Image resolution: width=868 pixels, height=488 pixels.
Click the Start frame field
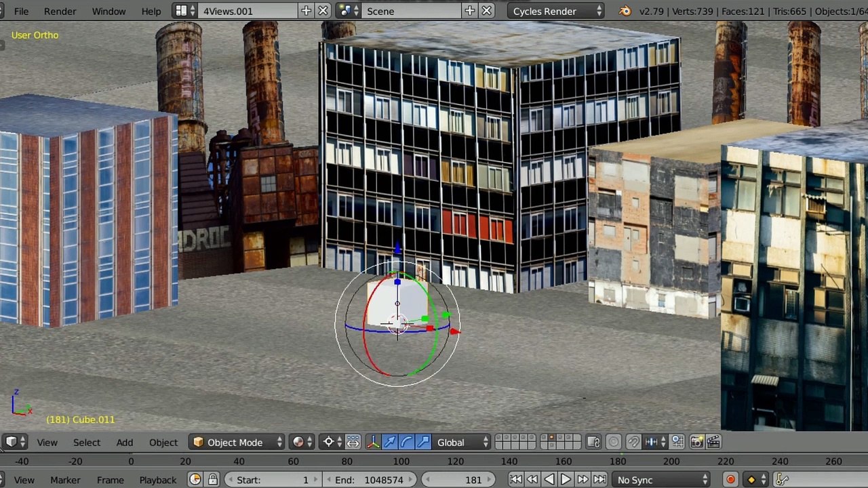pos(271,480)
